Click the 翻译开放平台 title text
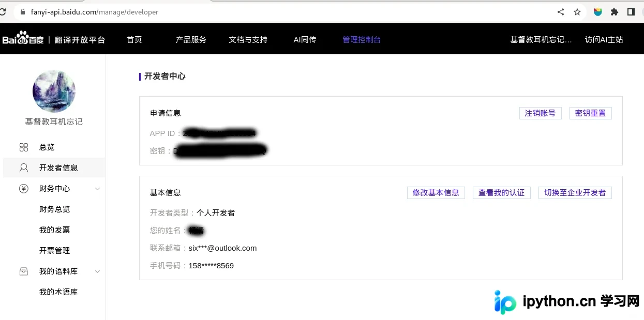The height and width of the screenshot is (320, 644). (x=80, y=40)
